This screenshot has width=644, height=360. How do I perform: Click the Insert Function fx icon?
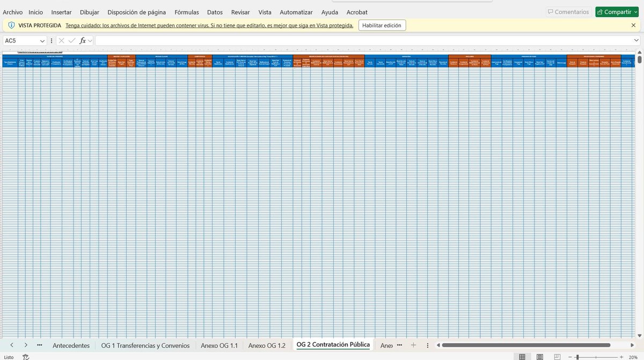coord(83,41)
